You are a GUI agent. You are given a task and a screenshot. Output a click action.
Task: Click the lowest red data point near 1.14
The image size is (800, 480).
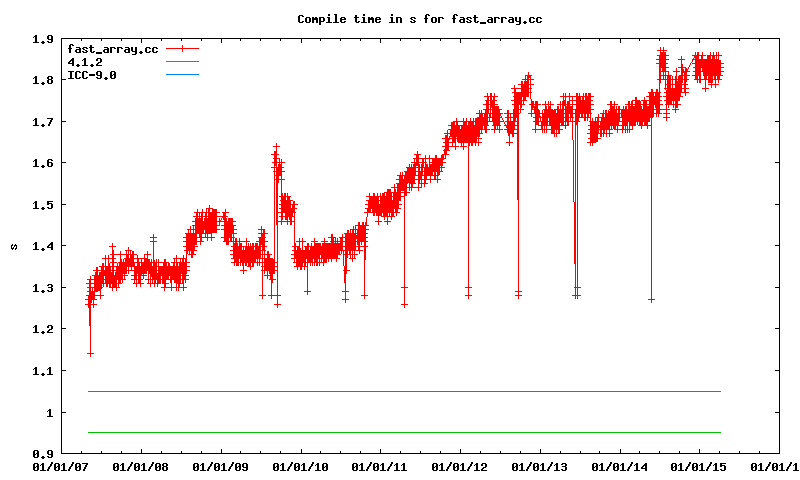coord(90,354)
